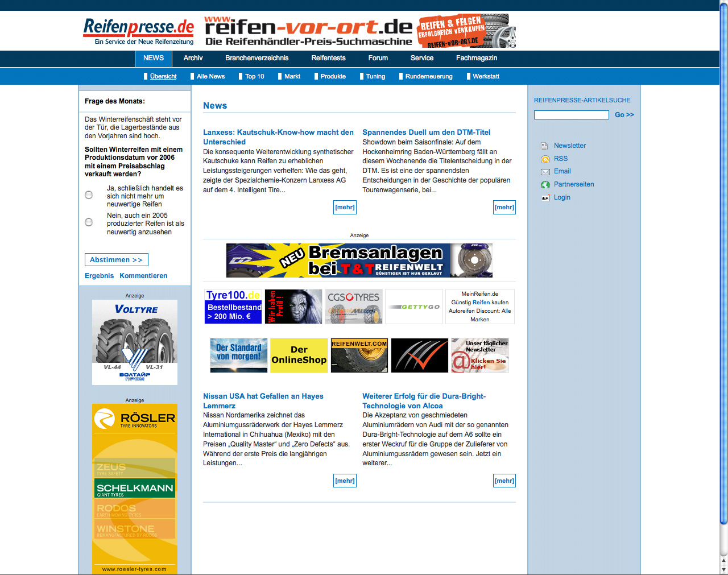Select the Werkstatt submenu item
The height and width of the screenshot is (575, 728).
point(486,77)
